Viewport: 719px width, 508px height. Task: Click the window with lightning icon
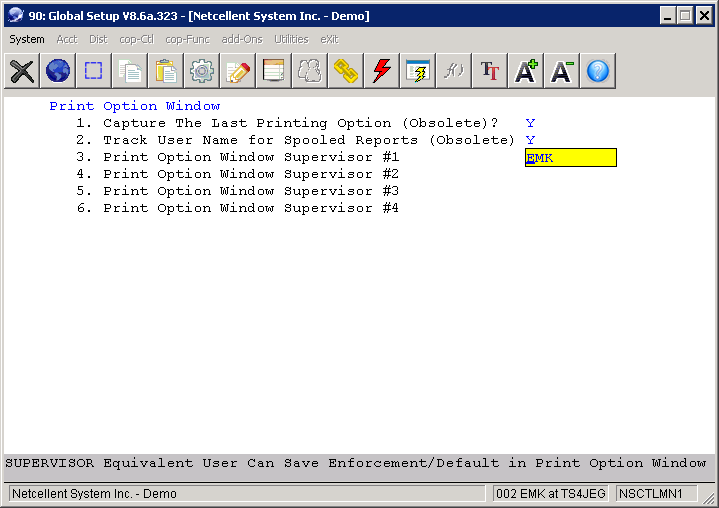coord(417,71)
